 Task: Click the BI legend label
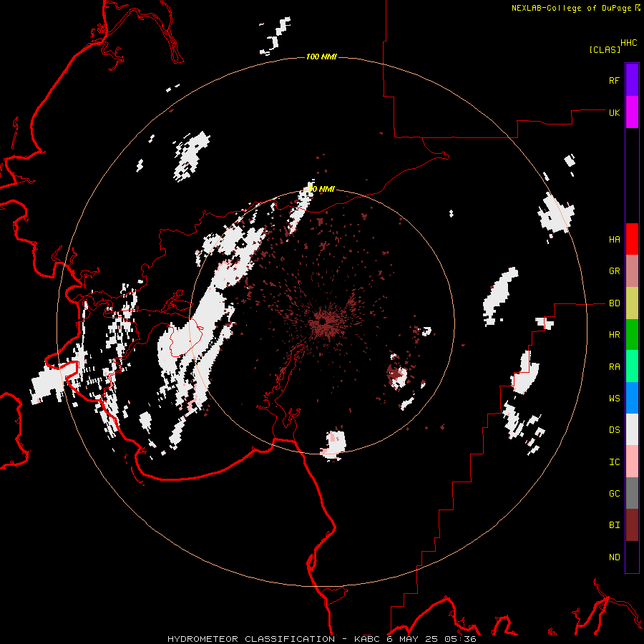pyautogui.click(x=615, y=525)
